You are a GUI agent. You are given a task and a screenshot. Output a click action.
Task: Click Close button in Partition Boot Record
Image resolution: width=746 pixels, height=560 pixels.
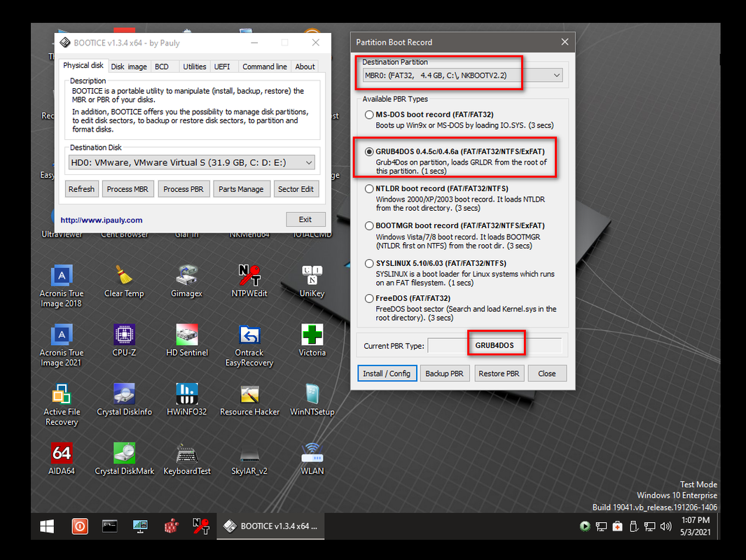[547, 374]
